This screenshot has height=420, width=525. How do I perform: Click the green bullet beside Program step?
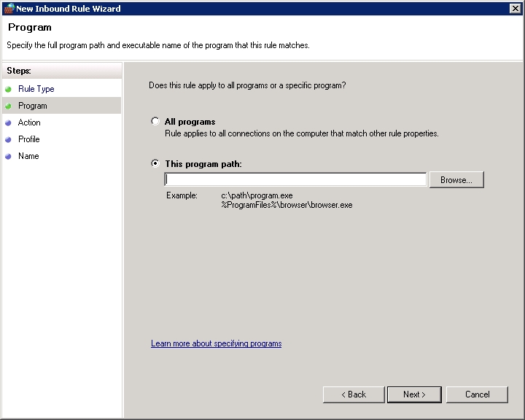8,106
